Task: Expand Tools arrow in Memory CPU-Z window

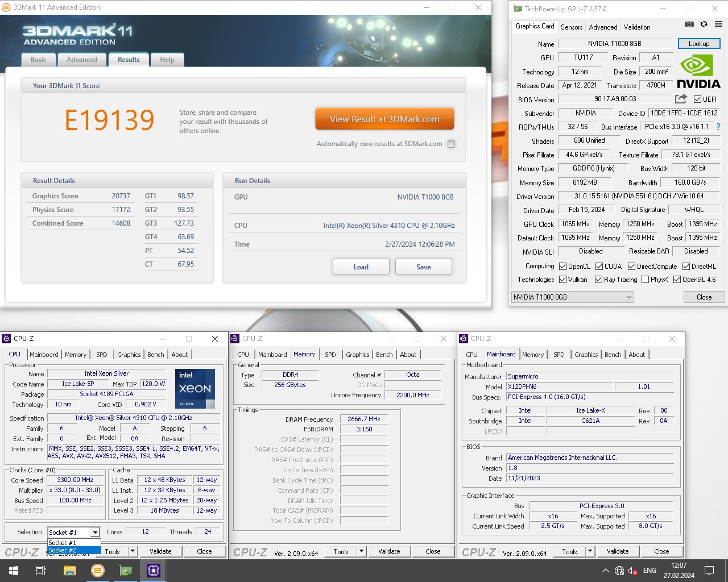Action: [361, 551]
